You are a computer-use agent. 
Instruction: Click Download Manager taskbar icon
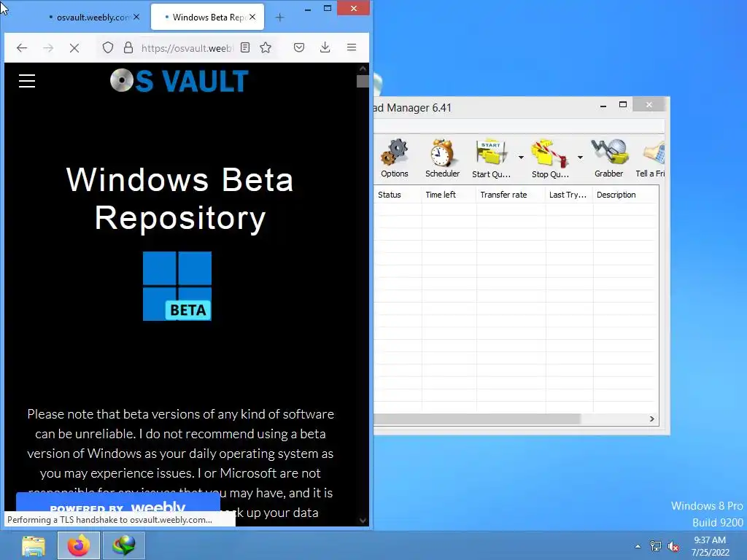click(x=123, y=545)
